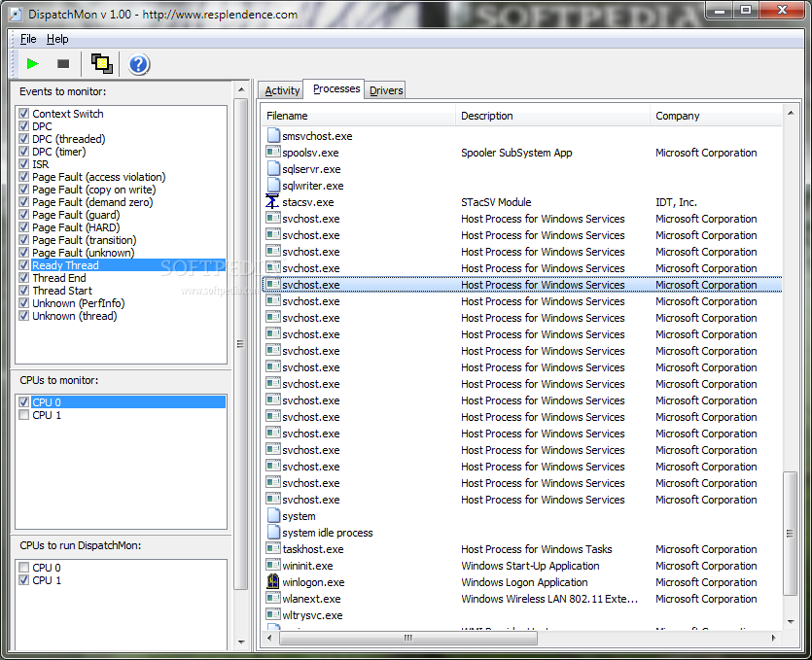Toggle the Ready Thread checkbox

point(23,265)
